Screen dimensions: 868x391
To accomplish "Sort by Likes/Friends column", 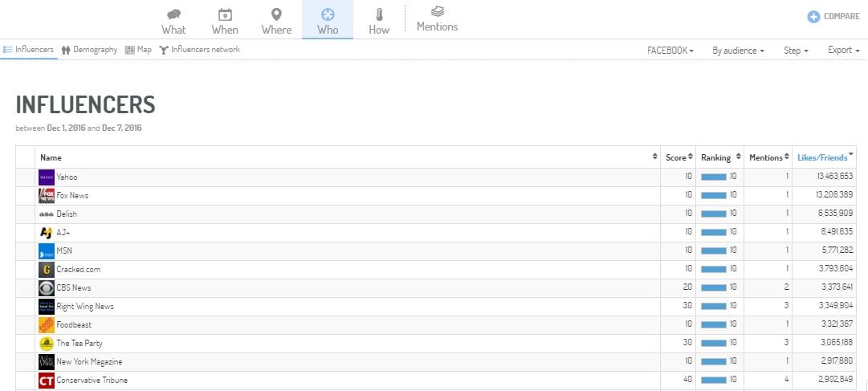I will (825, 157).
